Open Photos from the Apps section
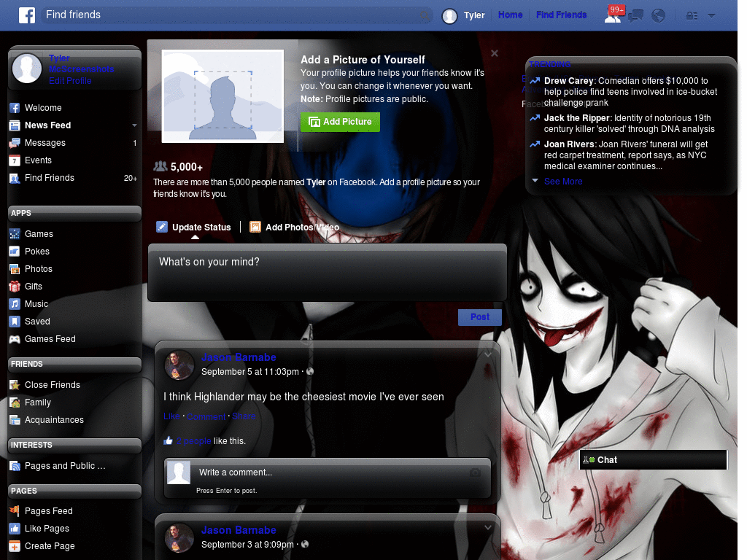 [16, 269]
